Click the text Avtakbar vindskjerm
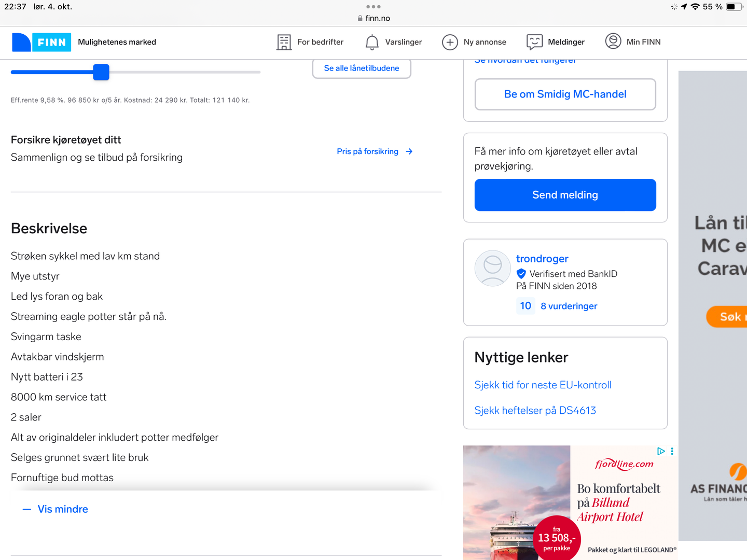This screenshot has width=747, height=560. point(58,357)
